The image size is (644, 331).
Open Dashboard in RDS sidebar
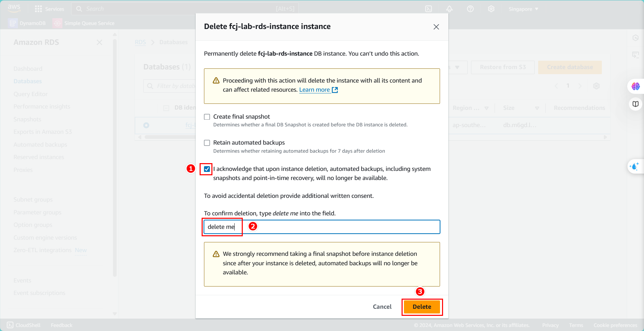tap(28, 69)
